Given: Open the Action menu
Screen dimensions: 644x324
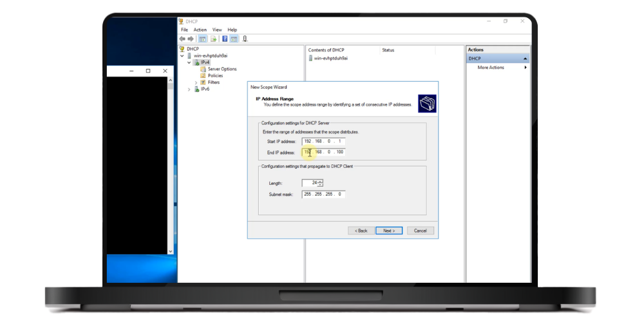Looking at the screenshot, I should point(200,30).
